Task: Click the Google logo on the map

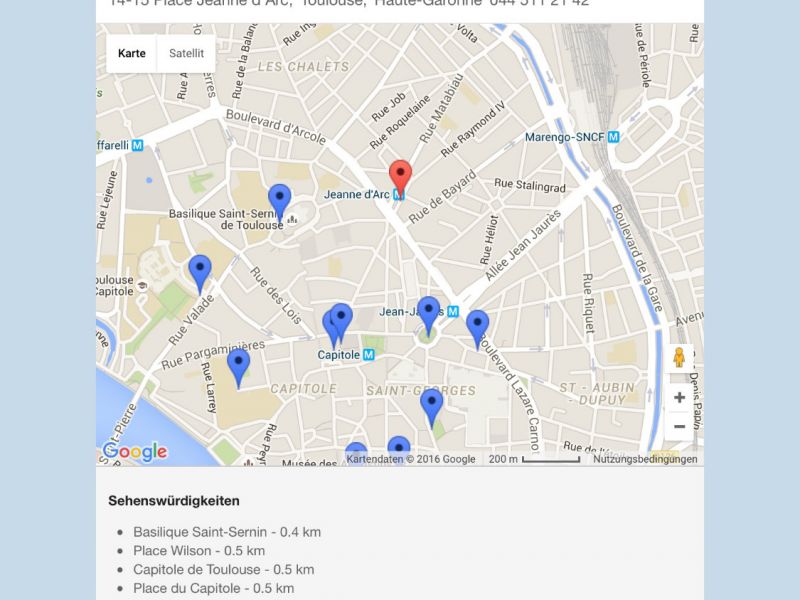Action: [x=135, y=452]
